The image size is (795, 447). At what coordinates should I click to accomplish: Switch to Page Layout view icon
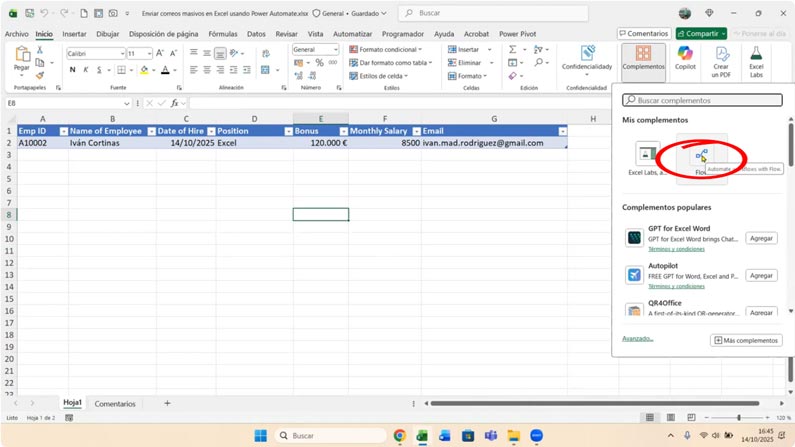pyautogui.click(x=670, y=418)
